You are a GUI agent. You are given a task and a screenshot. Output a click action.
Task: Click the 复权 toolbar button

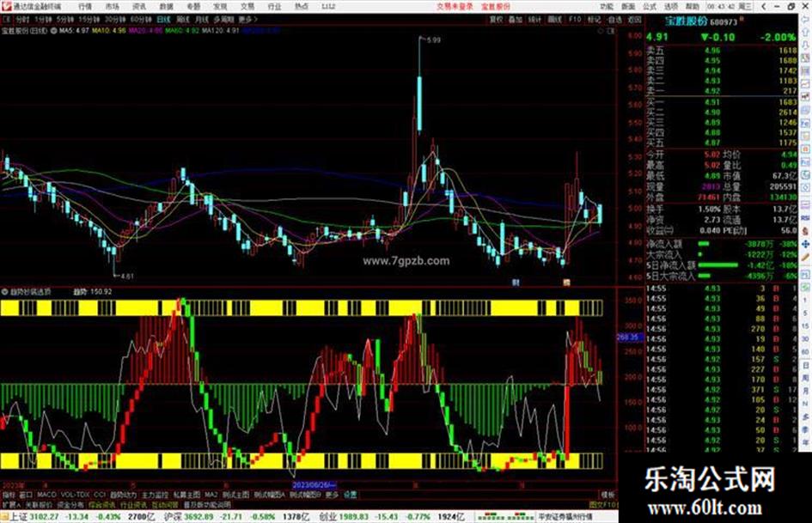[496, 19]
